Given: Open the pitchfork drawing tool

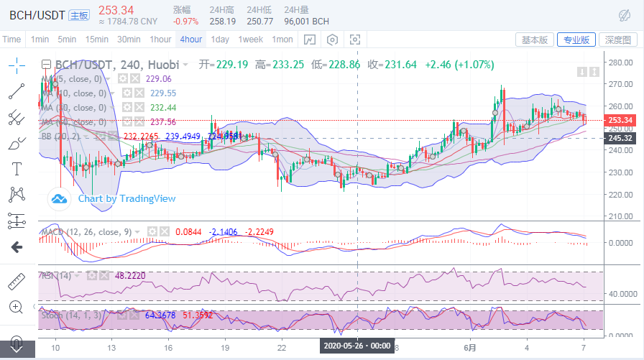Looking at the screenshot, I should click(x=17, y=117).
